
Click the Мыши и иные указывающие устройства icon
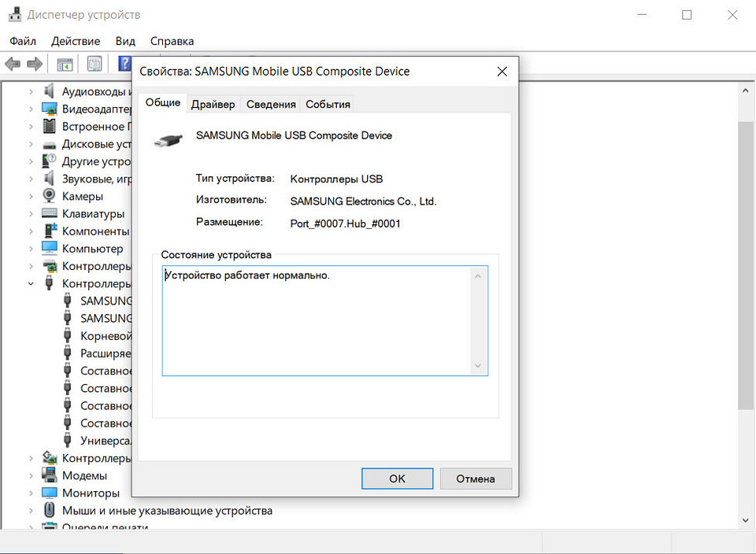(50, 510)
